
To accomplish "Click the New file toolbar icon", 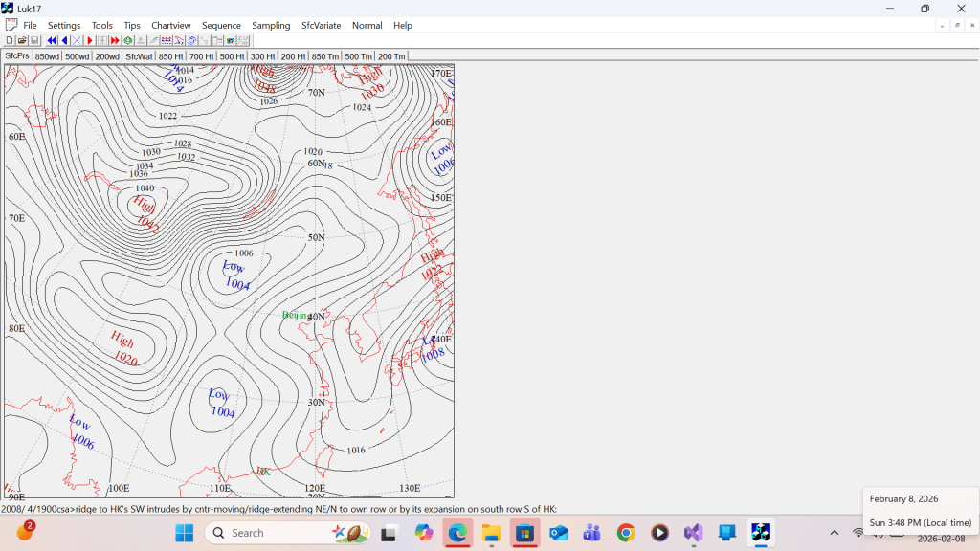I will click(10, 40).
